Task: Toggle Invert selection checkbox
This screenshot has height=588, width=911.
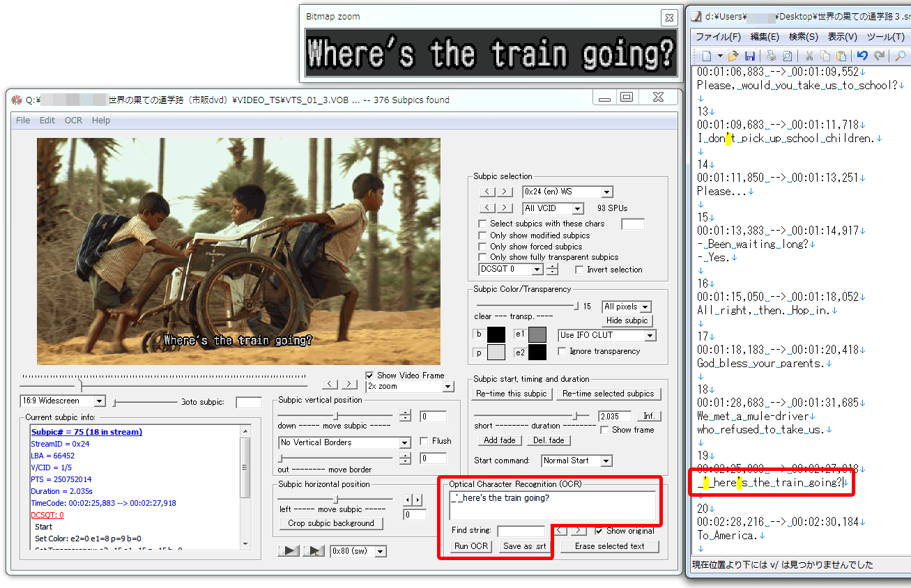Action: tap(579, 270)
